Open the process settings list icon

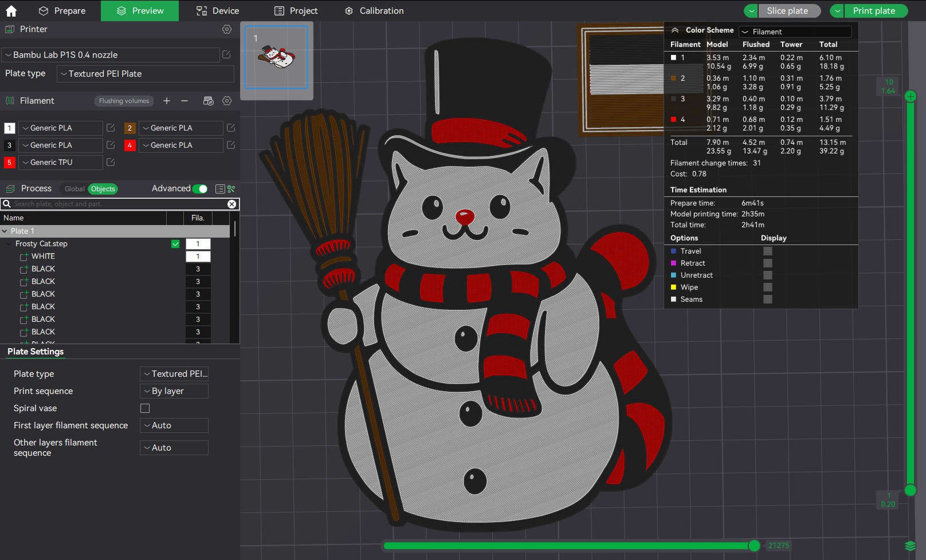pos(220,189)
